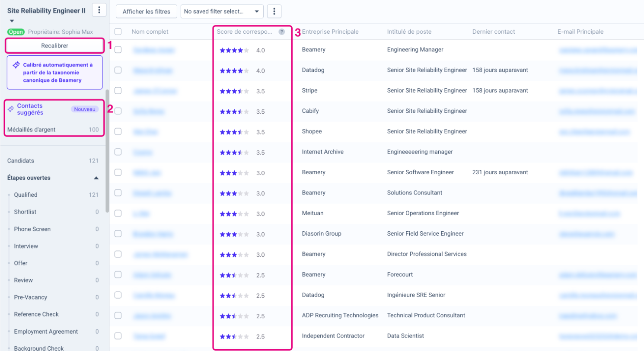Click the Dernier contact column header
This screenshot has width=644, height=351.
[x=494, y=32]
